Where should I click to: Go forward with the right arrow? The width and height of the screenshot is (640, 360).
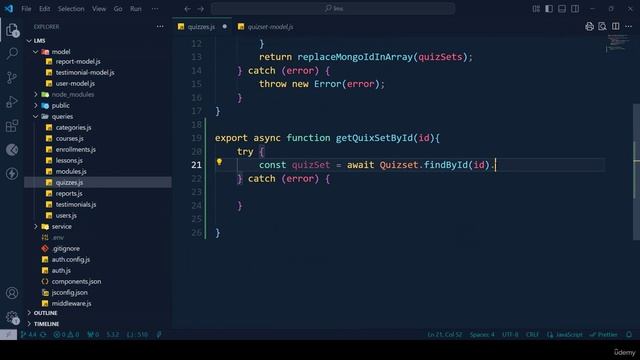pos(201,9)
